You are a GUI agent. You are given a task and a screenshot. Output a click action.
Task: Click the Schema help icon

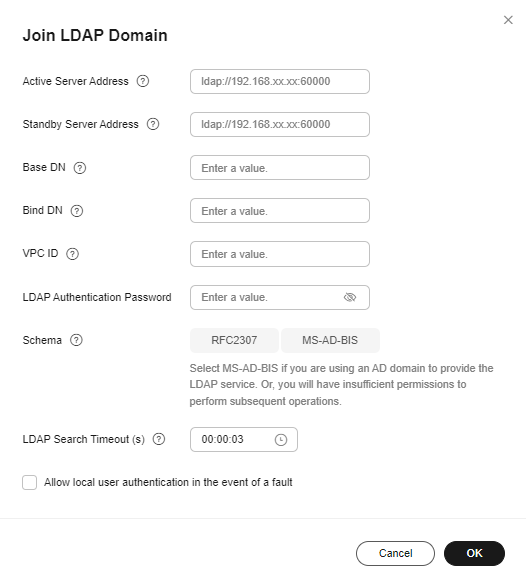tap(76, 340)
